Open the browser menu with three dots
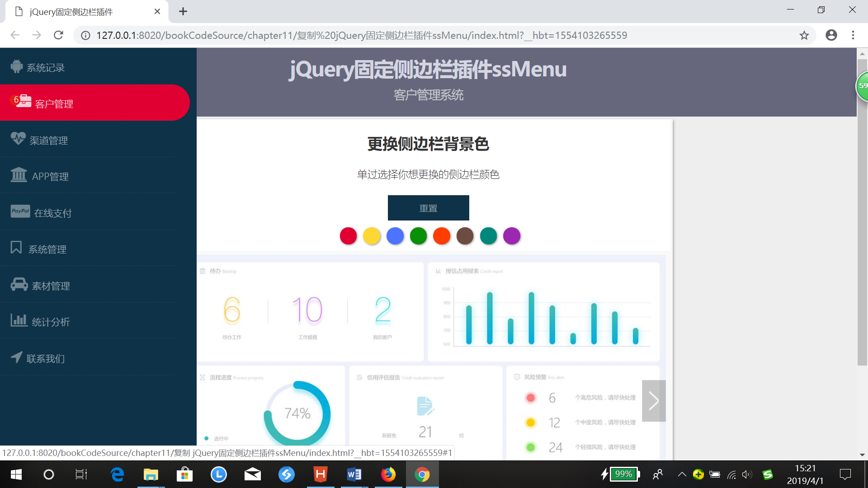This screenshot has height=488, width=868. point(853,35)
